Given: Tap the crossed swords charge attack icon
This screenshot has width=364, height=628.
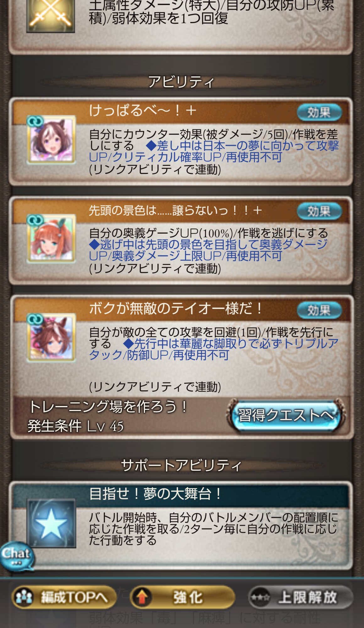Looking at the screenshot, I should click(x=51, y=16).
